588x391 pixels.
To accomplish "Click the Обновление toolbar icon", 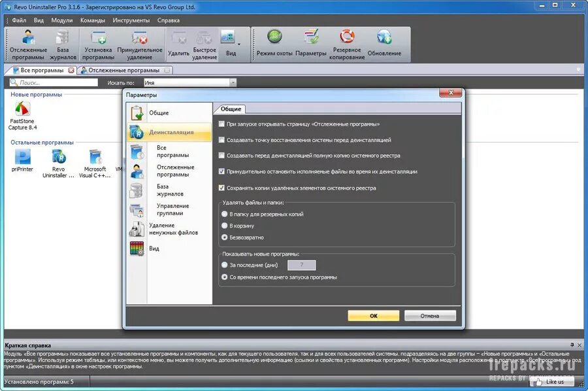I will [x=384, y=44].
